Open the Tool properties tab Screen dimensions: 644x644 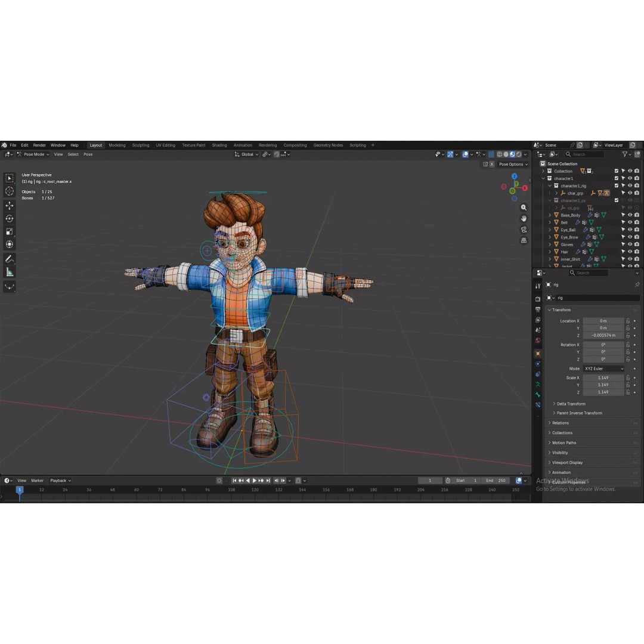pos(538,286)
